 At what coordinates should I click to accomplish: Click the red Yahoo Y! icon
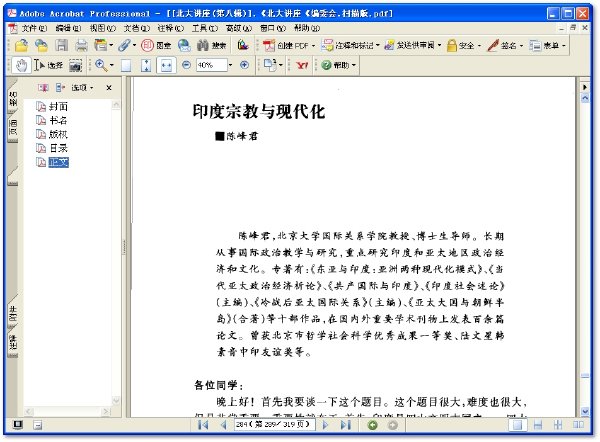302,65
